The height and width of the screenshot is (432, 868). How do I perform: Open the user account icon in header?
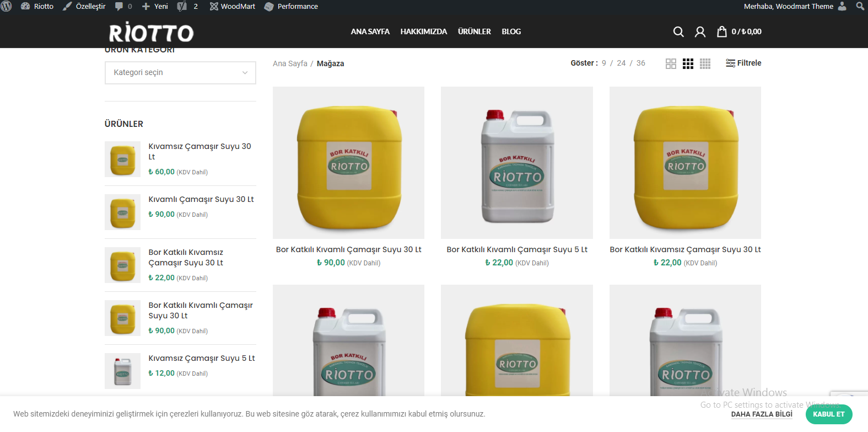[x=700, y=31]
